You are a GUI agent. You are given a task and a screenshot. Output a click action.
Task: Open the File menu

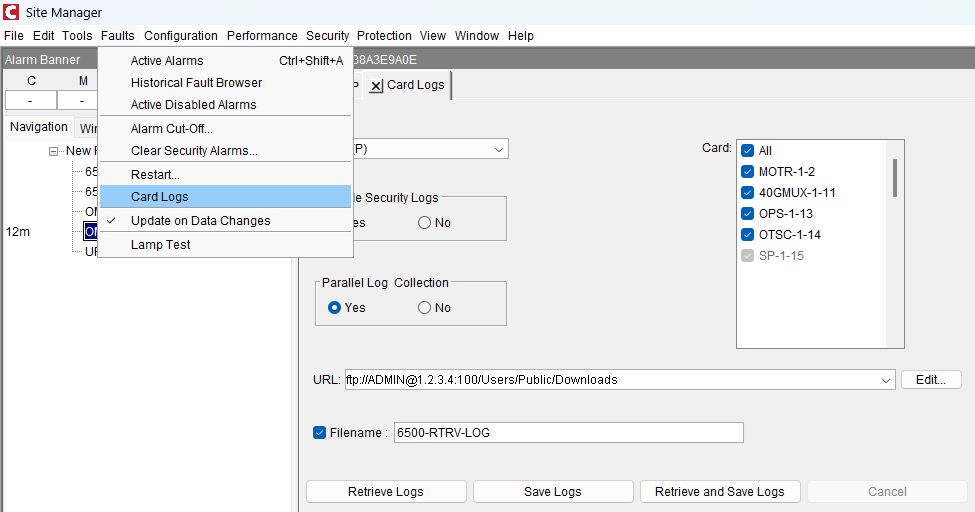pyautogui.click(x=14, y=35)
